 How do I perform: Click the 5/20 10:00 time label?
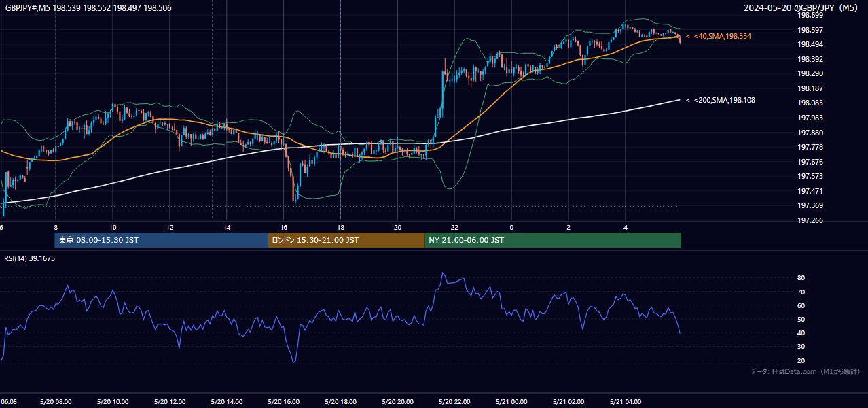(x=113, y=402)
